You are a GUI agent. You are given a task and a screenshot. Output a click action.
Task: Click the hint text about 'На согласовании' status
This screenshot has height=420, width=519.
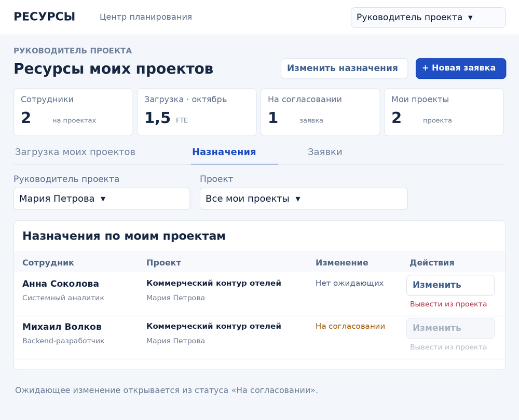(167, 390)
